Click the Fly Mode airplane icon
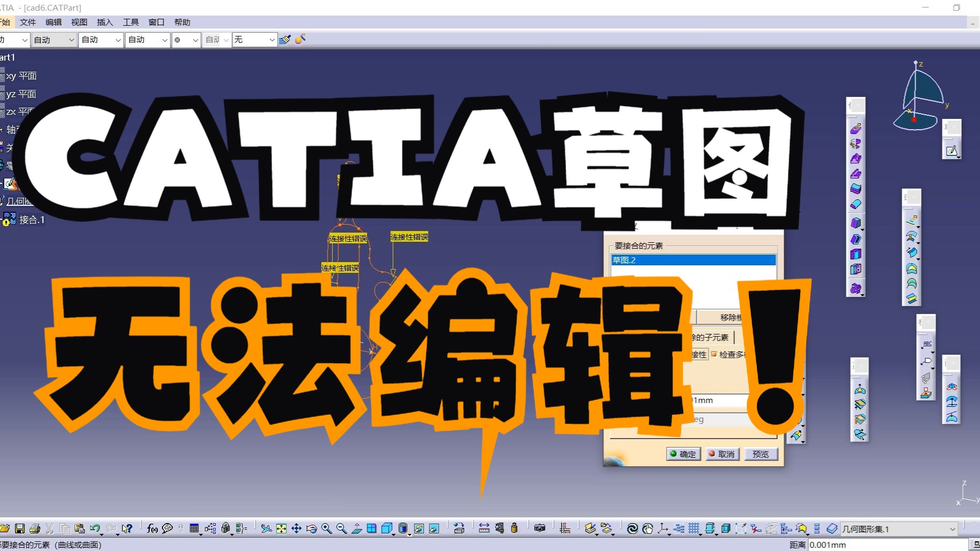Viewport: 980px width, 551px height. (x=266, y=528)
